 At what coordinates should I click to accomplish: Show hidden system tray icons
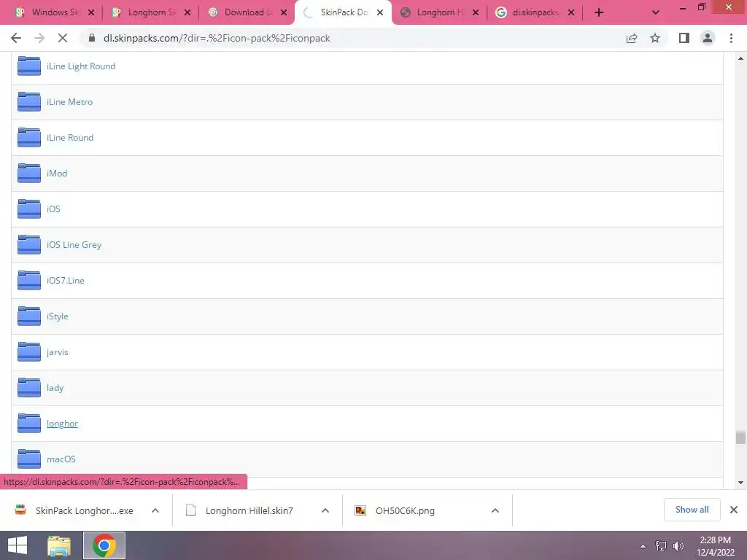(x=643, y=546)
